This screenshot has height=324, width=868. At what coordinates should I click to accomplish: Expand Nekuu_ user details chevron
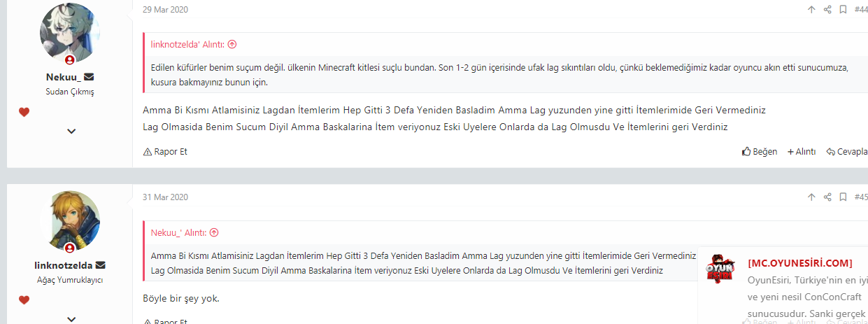[x=71, y=131]
